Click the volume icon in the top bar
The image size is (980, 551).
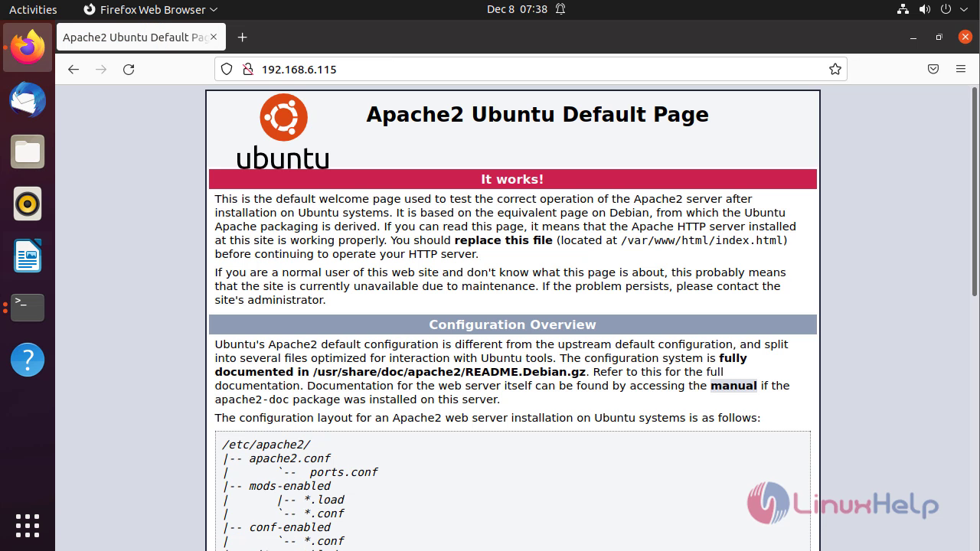[x=925, y=9]
